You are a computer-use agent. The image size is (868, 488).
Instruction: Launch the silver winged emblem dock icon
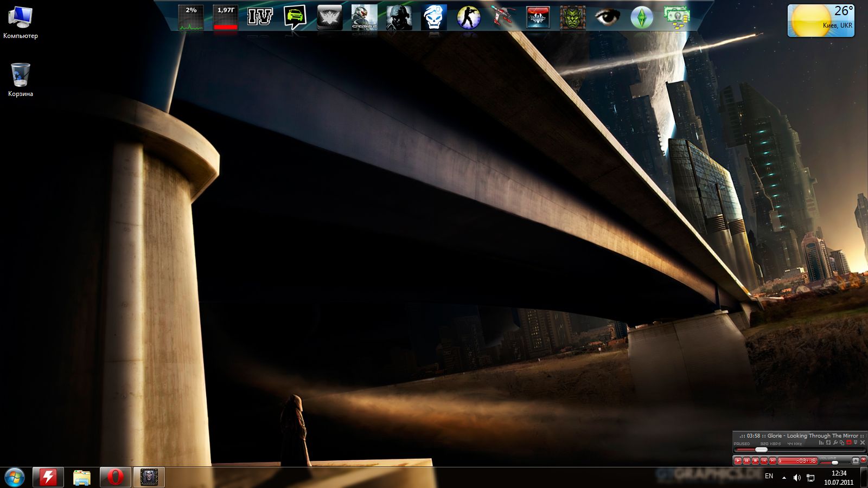pos(329,17)
